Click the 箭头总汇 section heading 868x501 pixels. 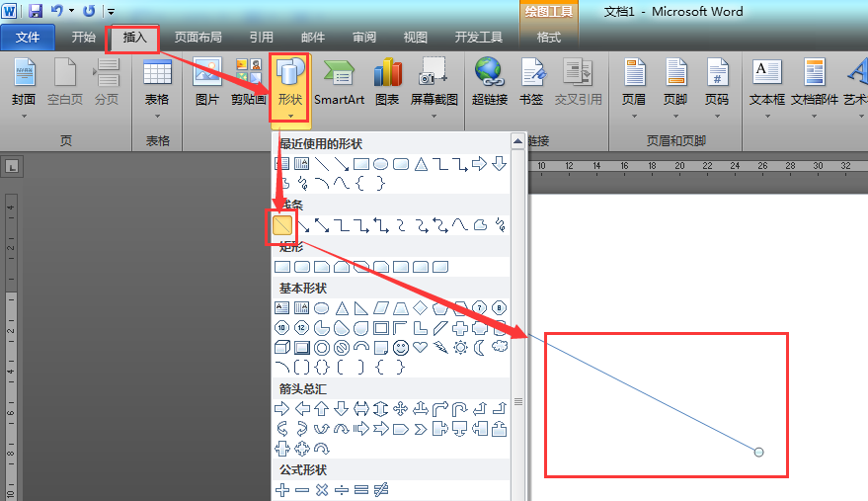(x=303, y=389)
